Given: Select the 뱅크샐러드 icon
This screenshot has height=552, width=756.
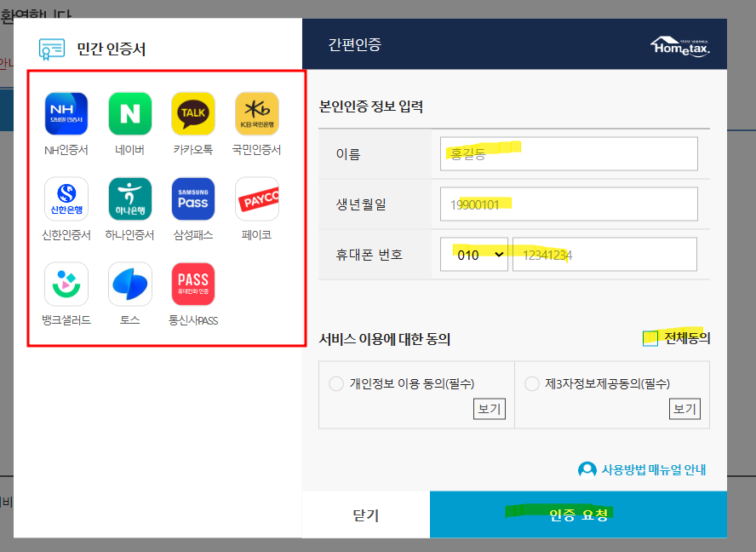Looking at the screenshot, I should click(x=66, y=285).
